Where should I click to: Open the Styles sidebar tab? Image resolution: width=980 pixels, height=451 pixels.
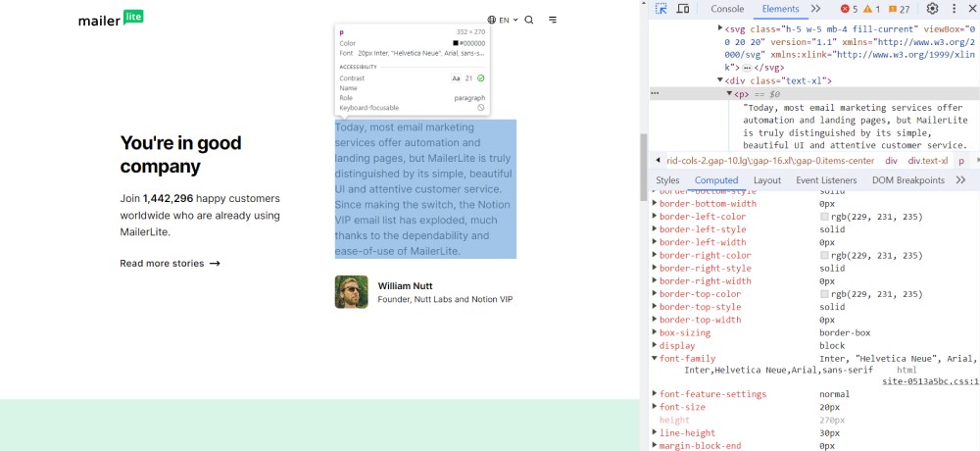pos(667,180)
